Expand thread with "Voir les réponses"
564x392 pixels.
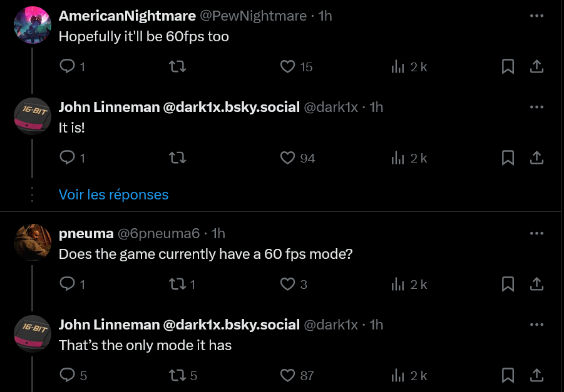[113, 194]
